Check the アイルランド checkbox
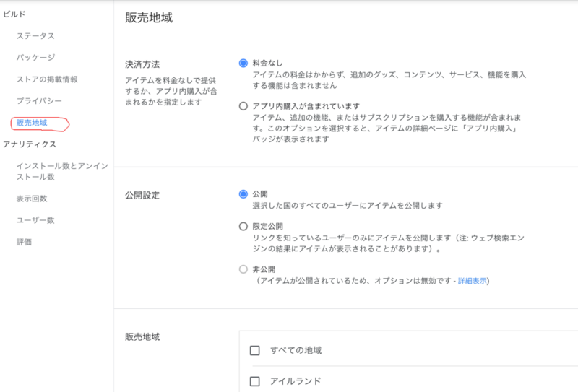578x392 pixels. [255, 381]
